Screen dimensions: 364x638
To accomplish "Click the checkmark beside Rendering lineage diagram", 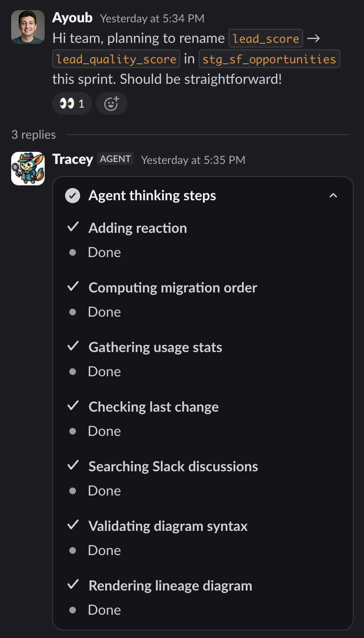I will point(73,585).
